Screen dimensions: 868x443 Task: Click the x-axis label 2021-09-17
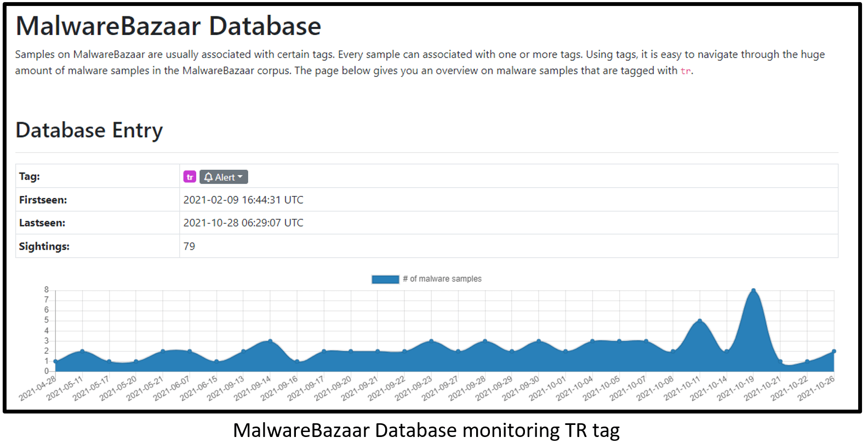point(306,388)
